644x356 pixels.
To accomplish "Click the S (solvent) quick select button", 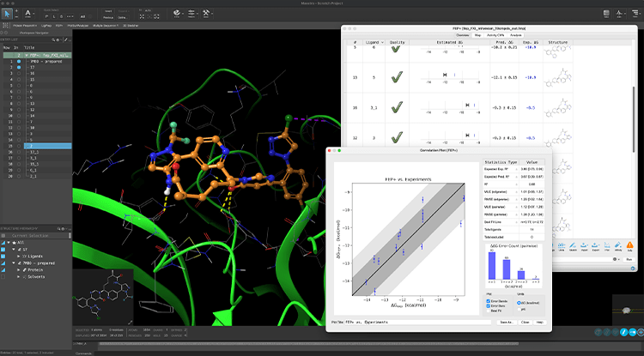I will (61, 17).
